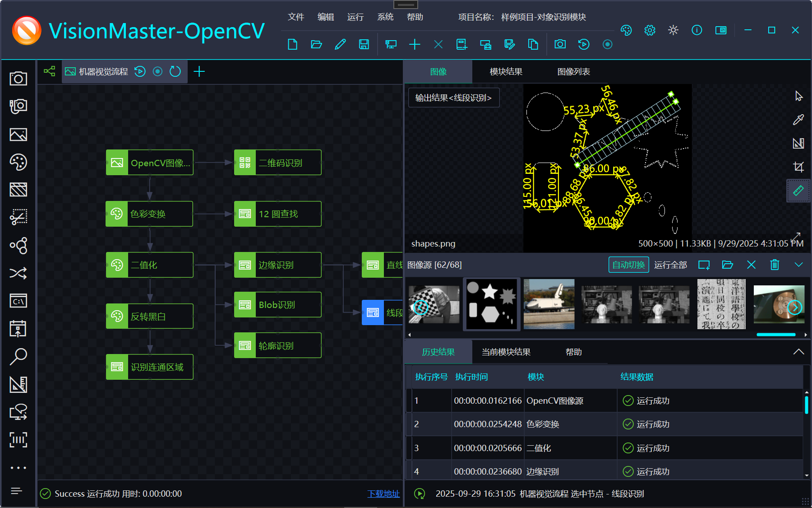The image size is (812, 508).
Task: Toggle brightness sun icon at top right
Action: tap(673, 30)
